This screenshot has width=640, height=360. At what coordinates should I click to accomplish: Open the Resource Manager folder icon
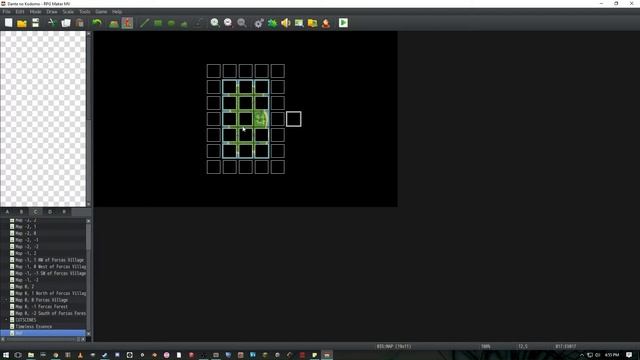point(313,23)
